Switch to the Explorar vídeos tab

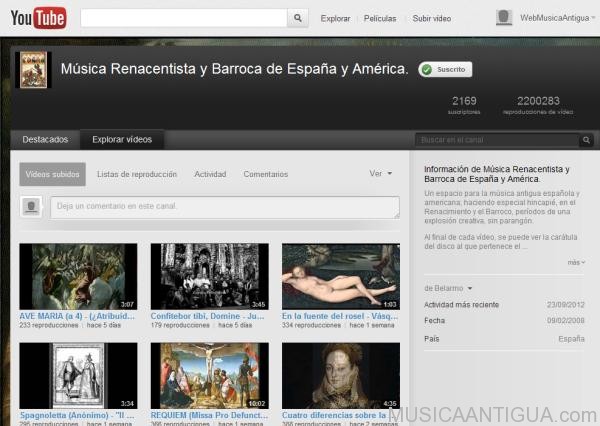[122, 140]
